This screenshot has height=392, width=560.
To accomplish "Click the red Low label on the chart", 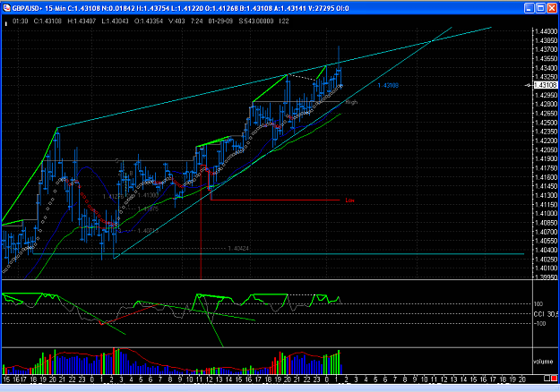I will point(349,200).
